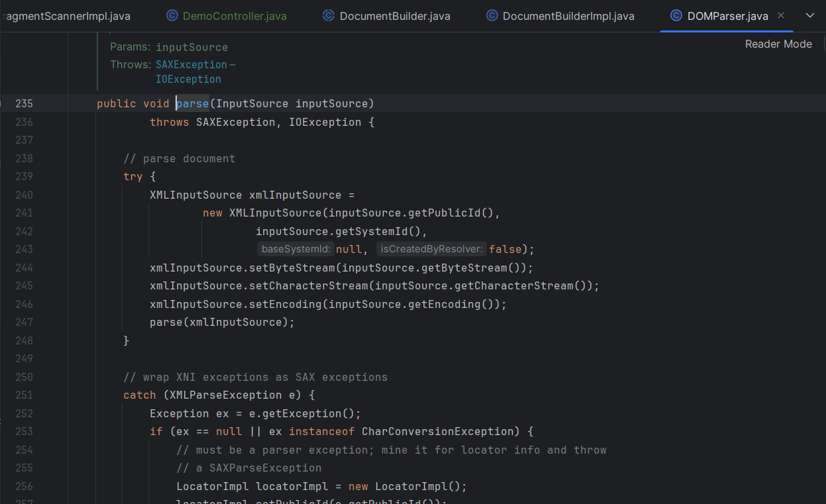
Task: Click line number 235 in the gutter
Action: pos(24,103)
